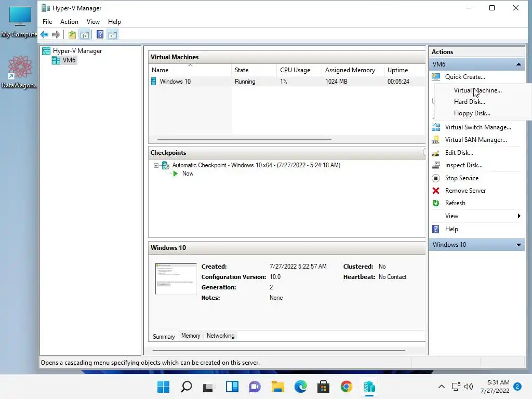Open the Windows Start button
Screen dimensions: 532x399
[x=163, y=387]
